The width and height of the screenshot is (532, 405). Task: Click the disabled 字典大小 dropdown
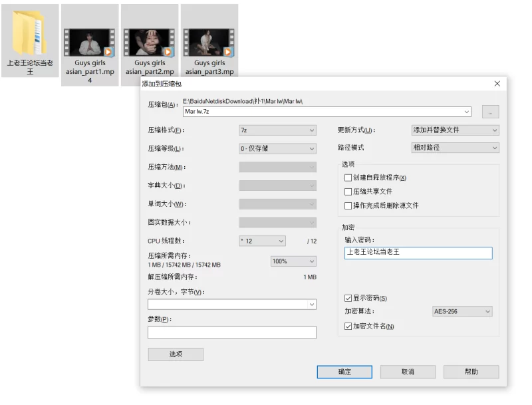tap(277, 186)
